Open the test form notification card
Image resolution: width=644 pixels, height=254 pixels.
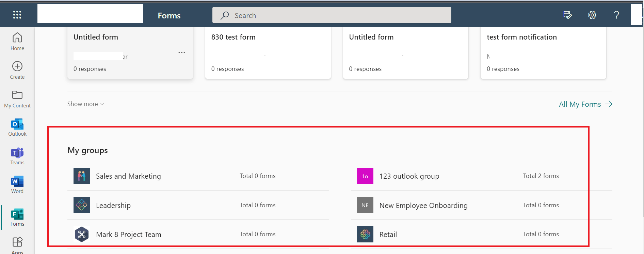543,53
